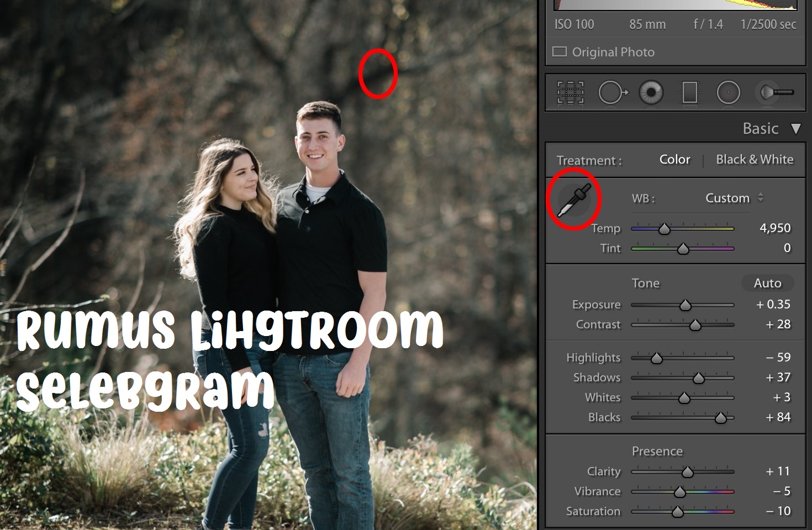The image size is (812, 530).
Task: Adjust the Highlights slider handle
Action: [x=656, y=358]
